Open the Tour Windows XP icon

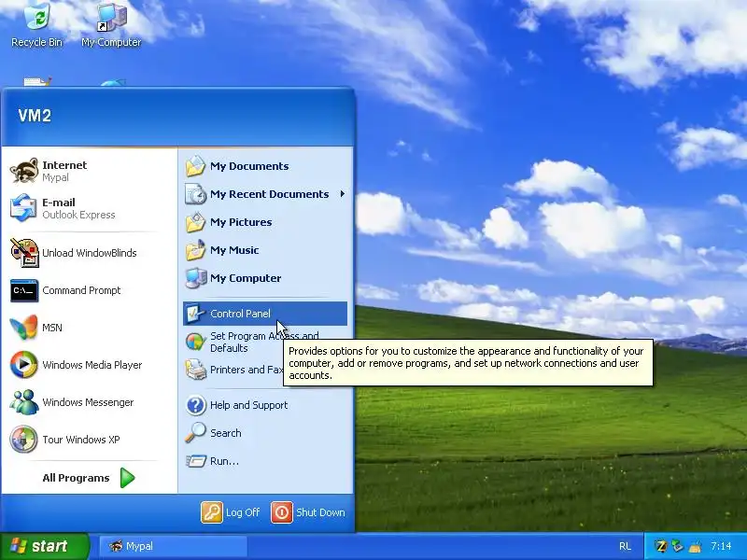24,439
